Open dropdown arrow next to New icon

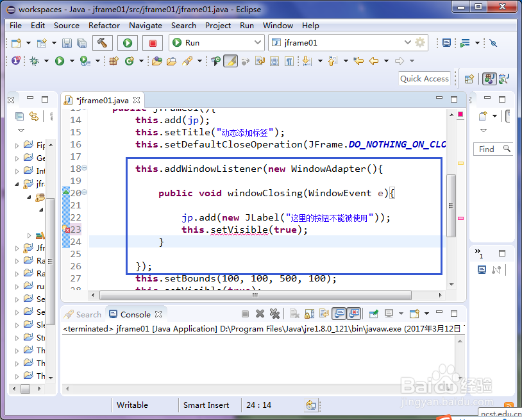tap(28, 43)
